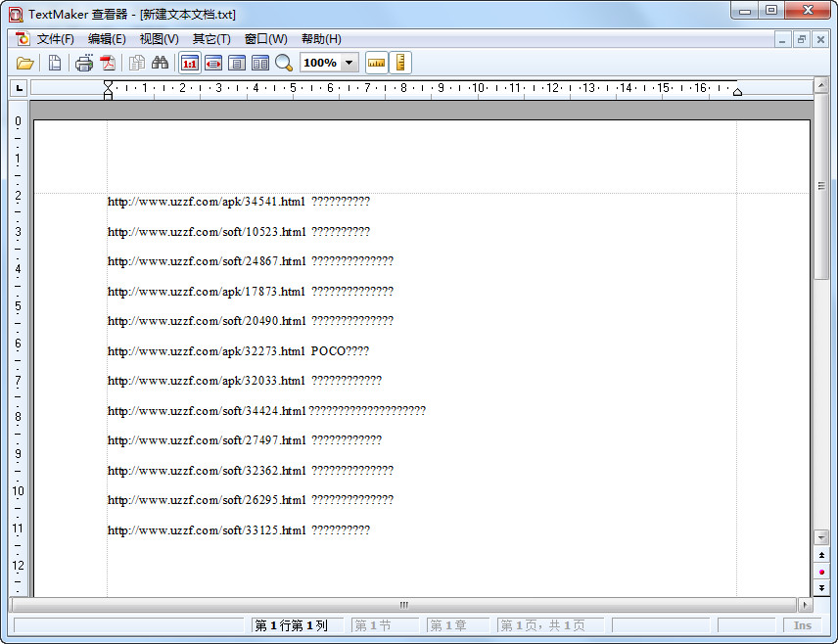The image size is (838, 644).
Task: Maximize the TextMaker main window
Action: 771,10
